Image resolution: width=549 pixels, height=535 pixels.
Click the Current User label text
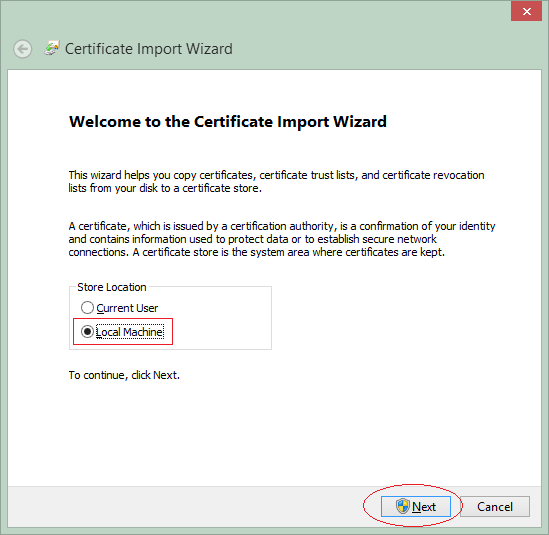[127, 308]
